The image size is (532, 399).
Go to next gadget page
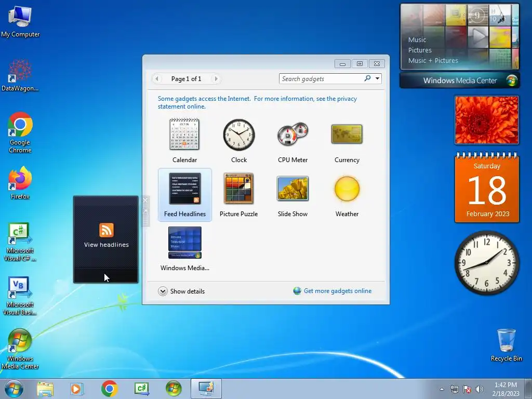[216, 79]
